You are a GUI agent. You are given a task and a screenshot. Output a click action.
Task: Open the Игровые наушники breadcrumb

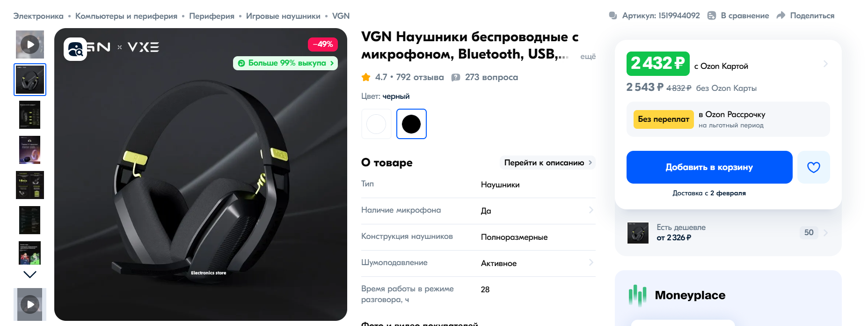[x=283, y=16]
